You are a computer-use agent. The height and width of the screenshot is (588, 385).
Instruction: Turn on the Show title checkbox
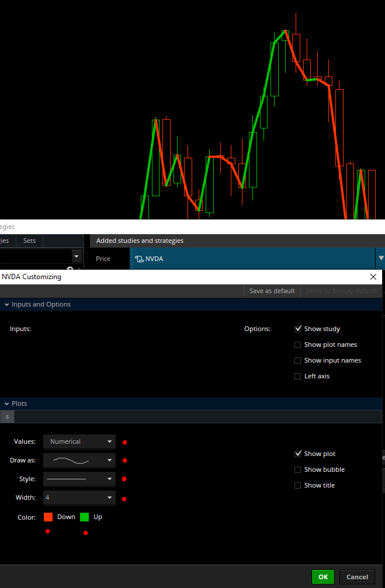coord(298,486)
